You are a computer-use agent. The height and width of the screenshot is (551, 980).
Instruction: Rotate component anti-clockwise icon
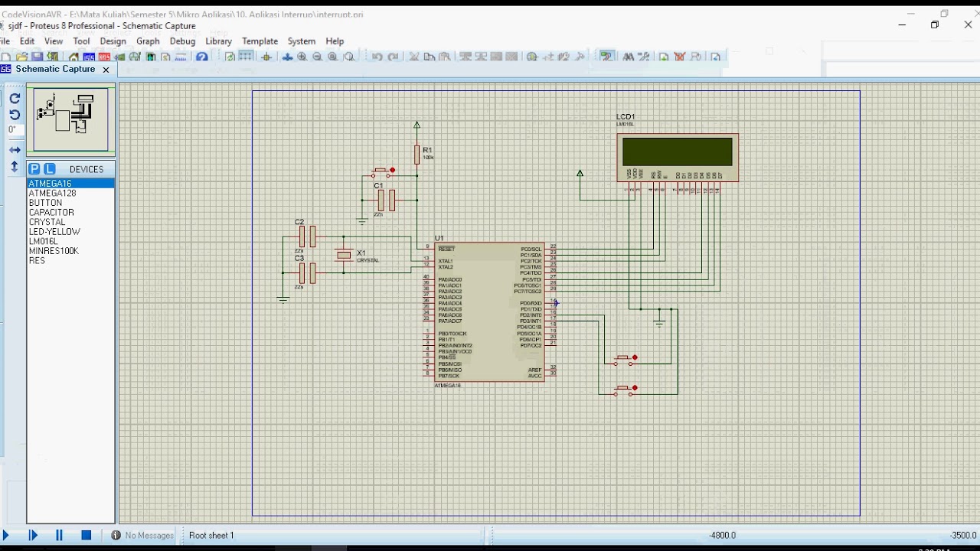15,115
